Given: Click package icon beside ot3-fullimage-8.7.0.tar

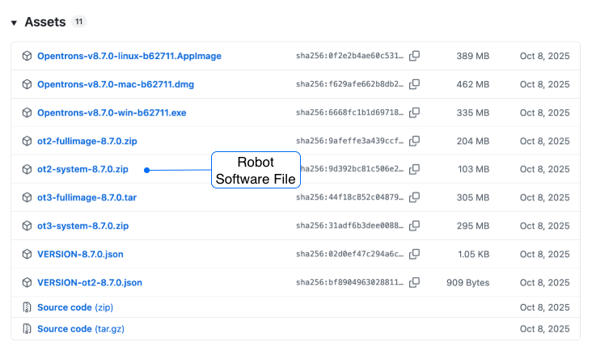Looking at the screenshot, I should (x=27, y=197).
